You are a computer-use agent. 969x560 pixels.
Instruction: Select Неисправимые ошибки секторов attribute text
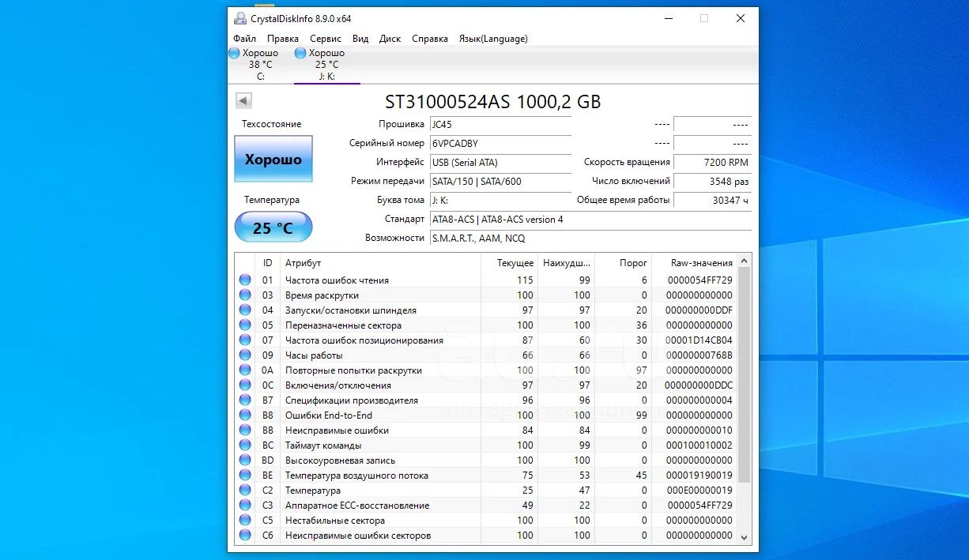[x=358, y=536]
